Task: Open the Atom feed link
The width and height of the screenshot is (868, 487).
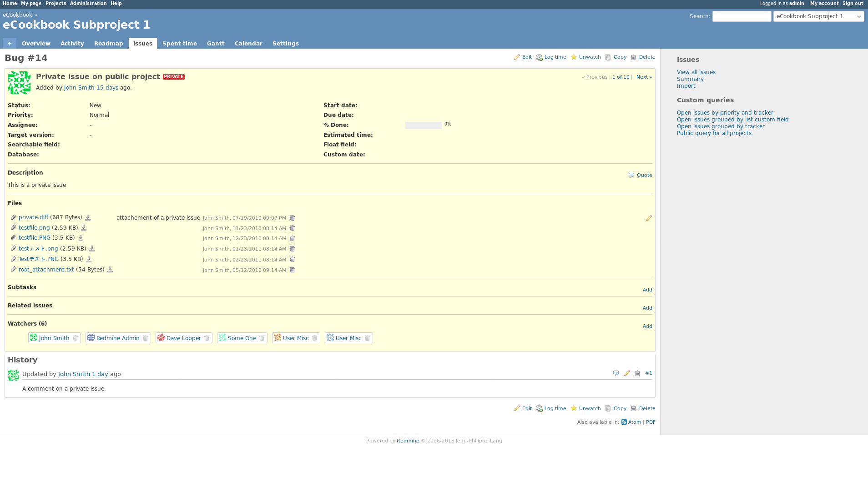Action: coord(631,422)
